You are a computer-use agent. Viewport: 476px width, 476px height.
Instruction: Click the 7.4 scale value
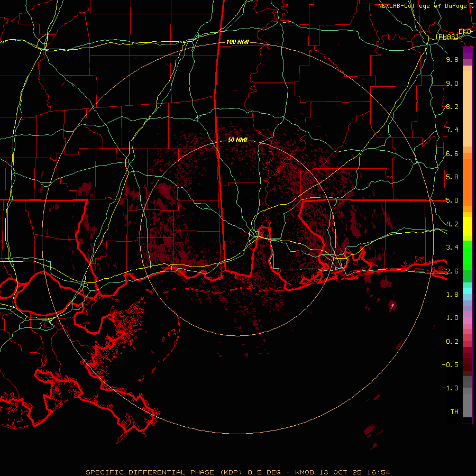452,130
